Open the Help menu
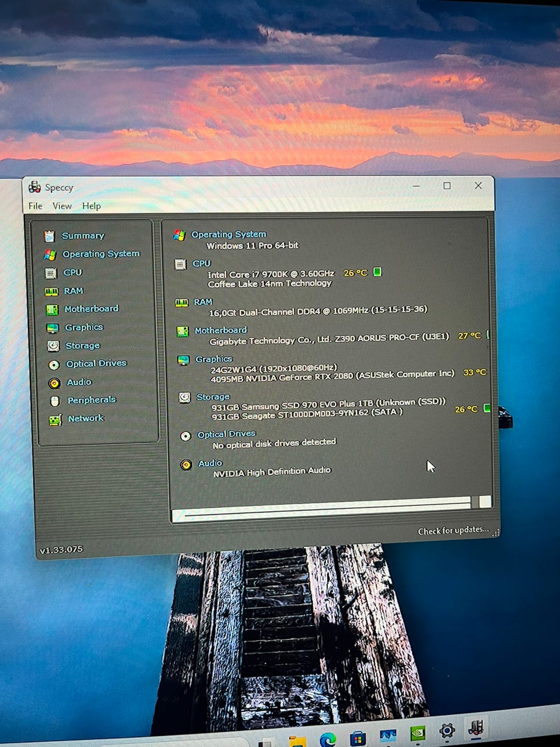 (x=92, y=206)
